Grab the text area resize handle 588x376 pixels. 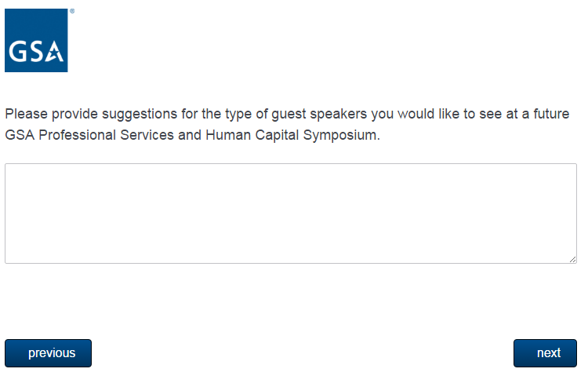pos(572,259)
